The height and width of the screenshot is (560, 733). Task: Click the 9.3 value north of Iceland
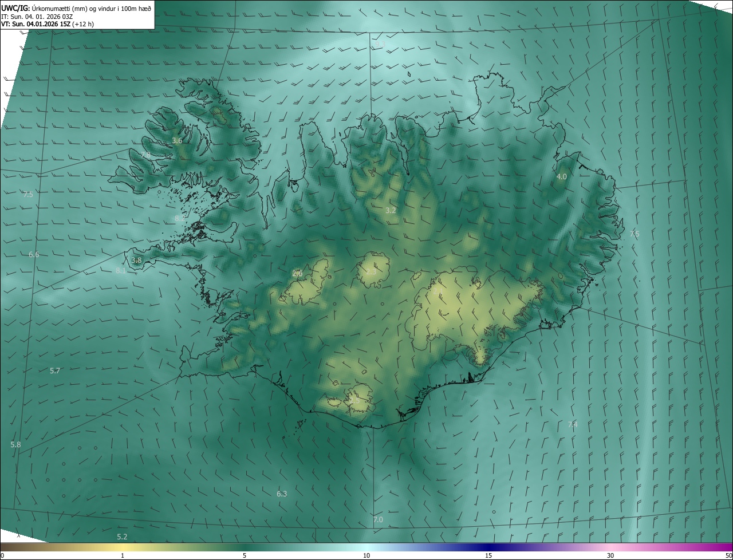tap(380, 44)
